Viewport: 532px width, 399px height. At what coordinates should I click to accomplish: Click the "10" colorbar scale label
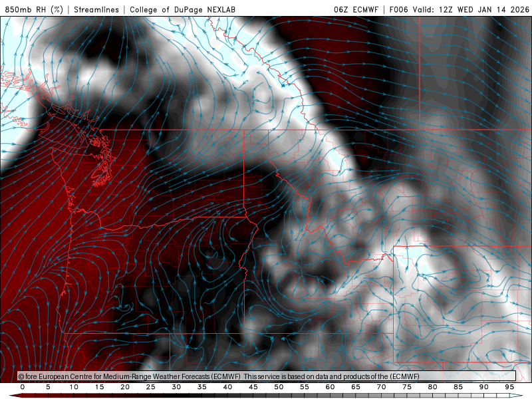tap(74, 387)
